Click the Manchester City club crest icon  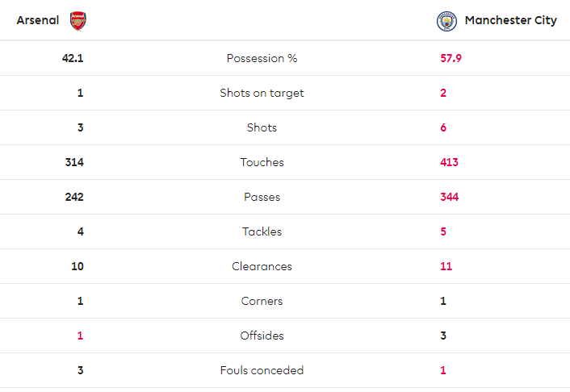pyautogui.click(x=447, y=21)
